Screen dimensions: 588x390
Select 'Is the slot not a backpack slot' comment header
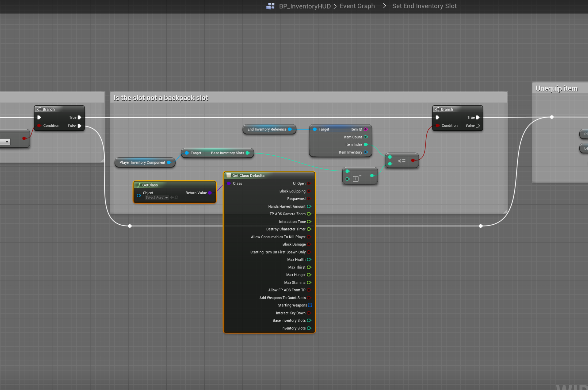point(161,98)
